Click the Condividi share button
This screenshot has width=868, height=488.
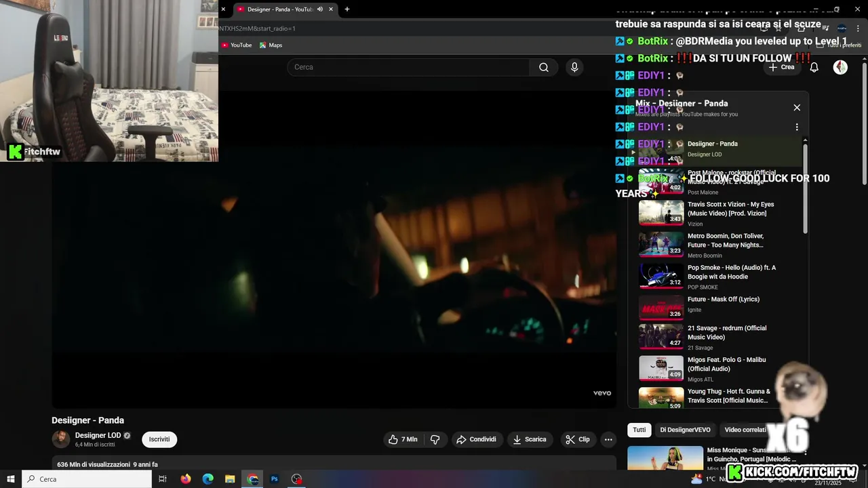pyautogui.click(x=477, y=439)
